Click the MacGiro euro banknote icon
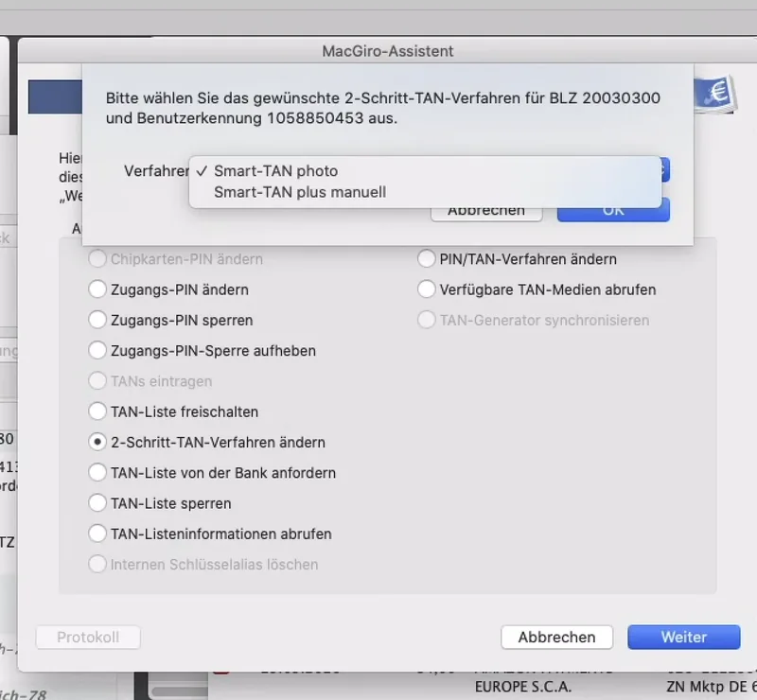The height and width of the screenshot is (700, 757). coord(716,95)
